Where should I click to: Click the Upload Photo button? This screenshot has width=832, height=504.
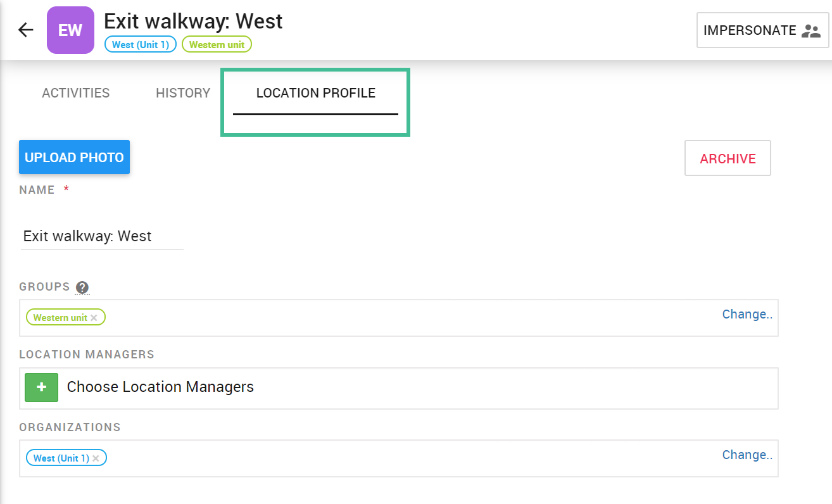(x=74, y=157)
